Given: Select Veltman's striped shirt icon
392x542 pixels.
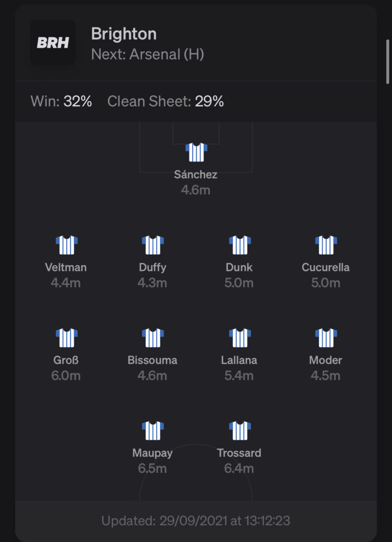Looking at the screenshot, I should coord(66,245).
